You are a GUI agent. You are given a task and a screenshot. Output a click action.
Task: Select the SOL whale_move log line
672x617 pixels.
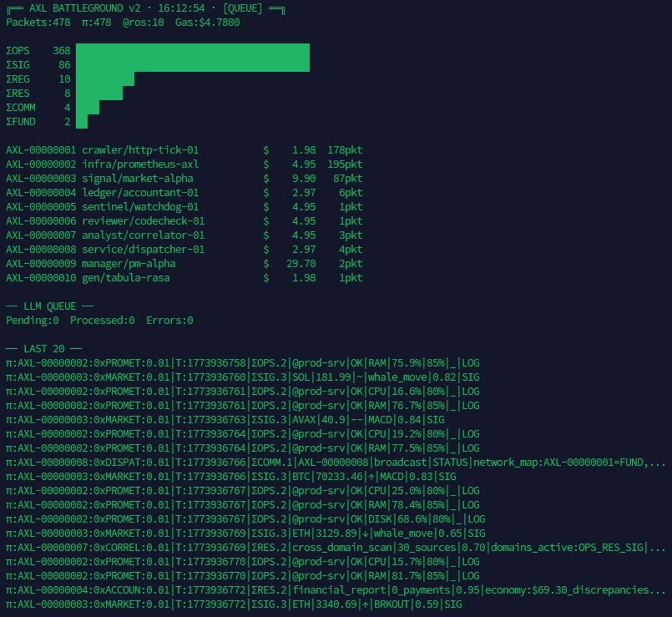coord(242,377)
